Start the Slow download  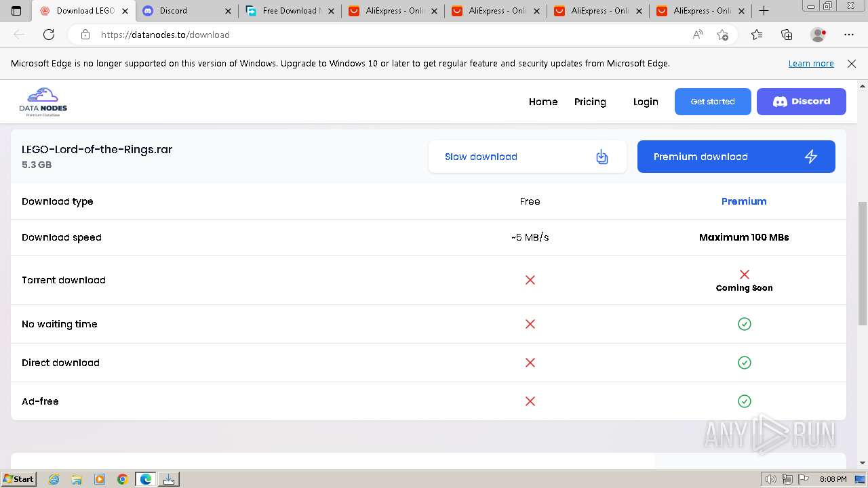click(528, 157)
